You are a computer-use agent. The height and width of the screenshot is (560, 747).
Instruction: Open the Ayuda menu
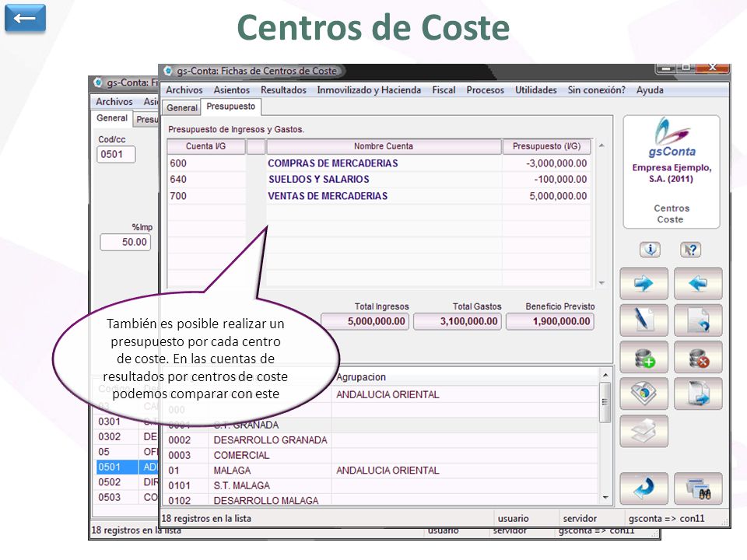pos(650,90)
